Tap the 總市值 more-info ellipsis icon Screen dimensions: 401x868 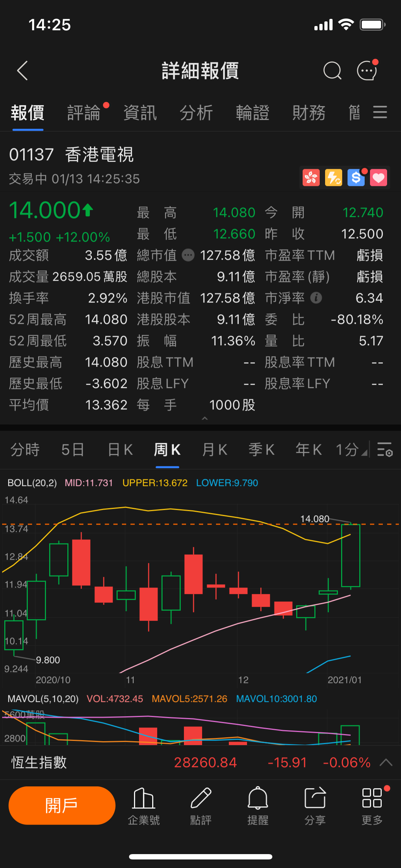click(188, 255)
